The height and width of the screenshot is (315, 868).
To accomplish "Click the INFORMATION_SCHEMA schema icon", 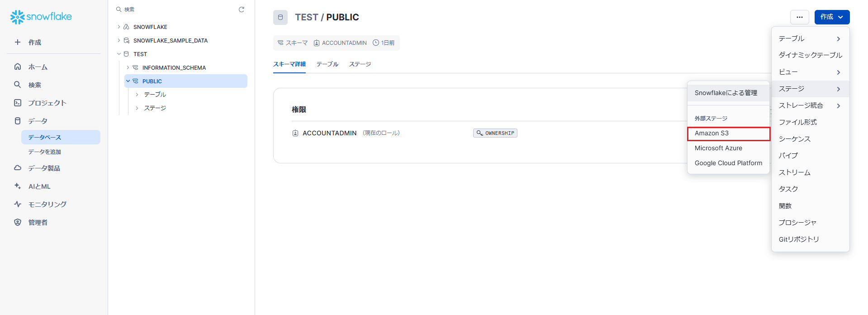I will coord(135,67).
